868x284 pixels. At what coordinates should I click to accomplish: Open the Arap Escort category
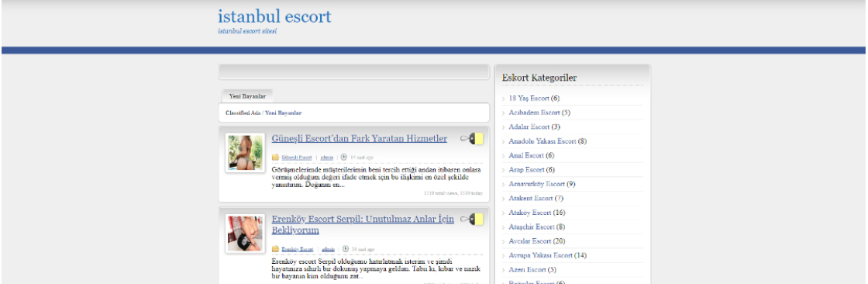(x=526, y=170)
